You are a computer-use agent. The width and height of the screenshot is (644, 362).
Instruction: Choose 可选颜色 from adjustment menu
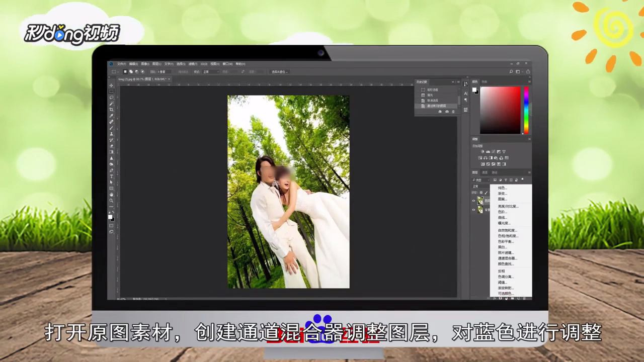(x=505, y=294)
